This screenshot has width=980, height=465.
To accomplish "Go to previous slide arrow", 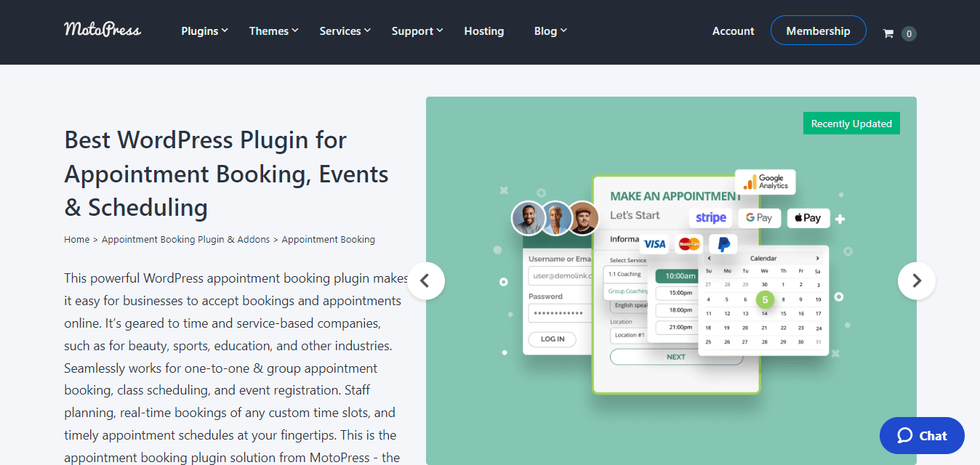I will [x=426, y=280].
